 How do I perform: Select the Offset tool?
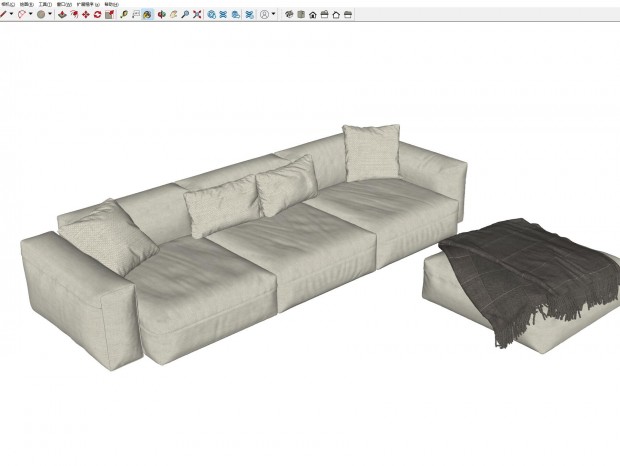(x=74, y=15)
